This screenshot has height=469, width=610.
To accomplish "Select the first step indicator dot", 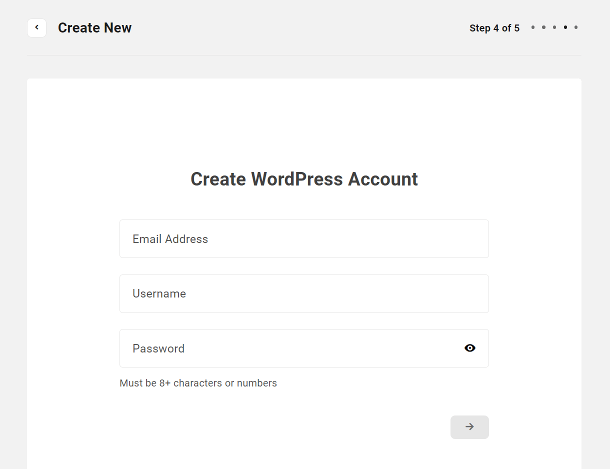I will [x=533, y=27].
